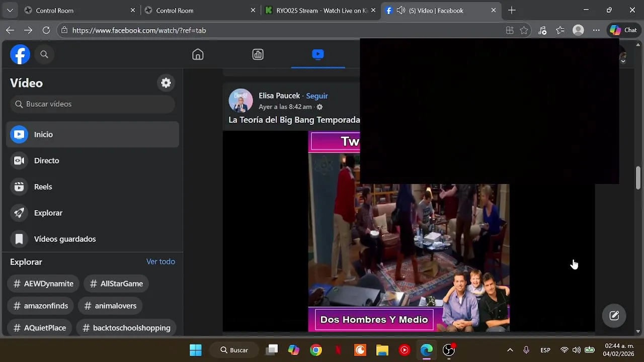
Task: Open Directo in the sidebar
Action: [x=93, y=160]
